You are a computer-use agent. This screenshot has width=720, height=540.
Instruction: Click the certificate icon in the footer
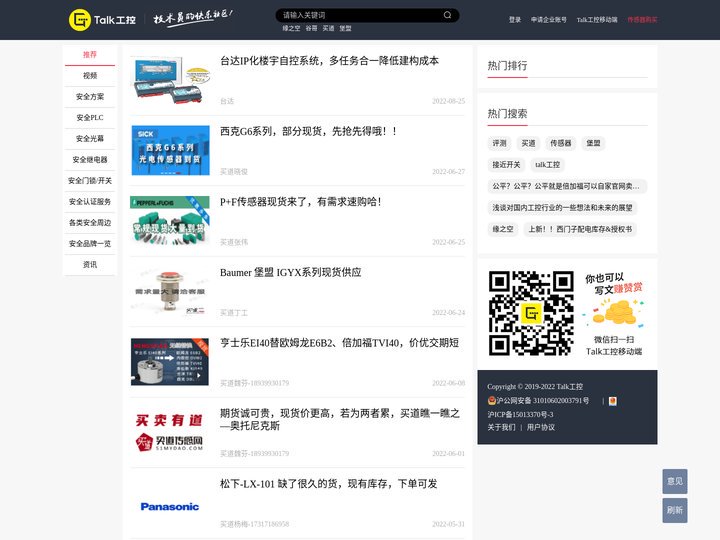[613, 401]
